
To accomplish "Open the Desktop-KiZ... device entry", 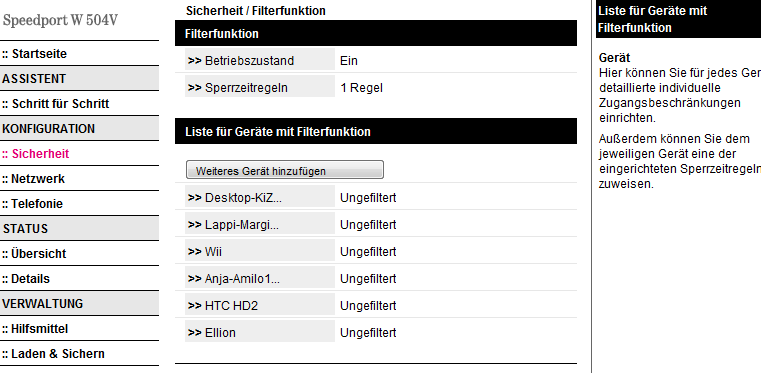I will [x=260, y=197].
